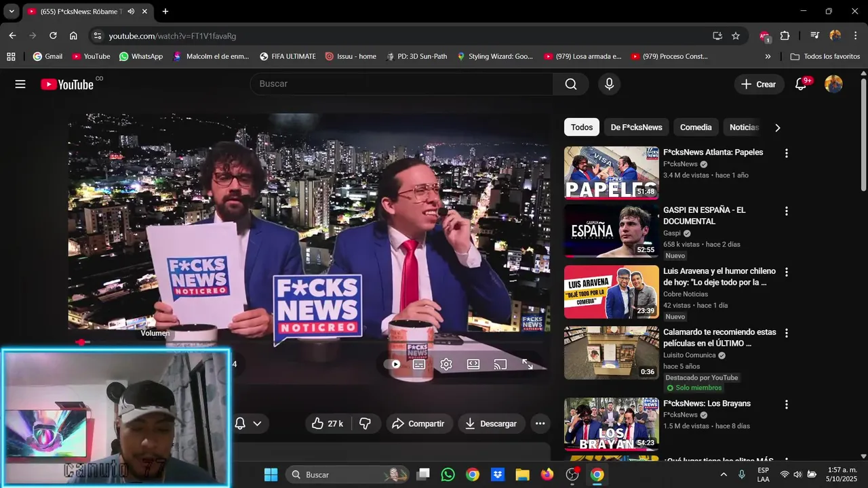Open the YouTube hamburger guide menu
This screenshot has height=488, width=868.
(x=20, y=84)
